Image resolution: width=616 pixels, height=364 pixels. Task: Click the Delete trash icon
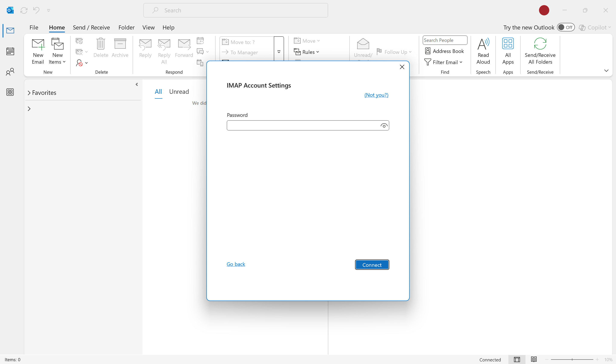coord(101,48)
